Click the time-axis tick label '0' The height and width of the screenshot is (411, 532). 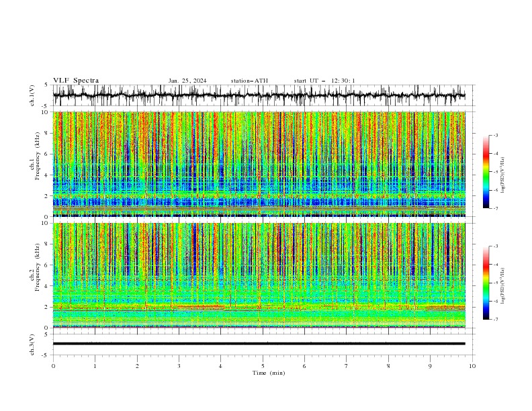(53, 366)
